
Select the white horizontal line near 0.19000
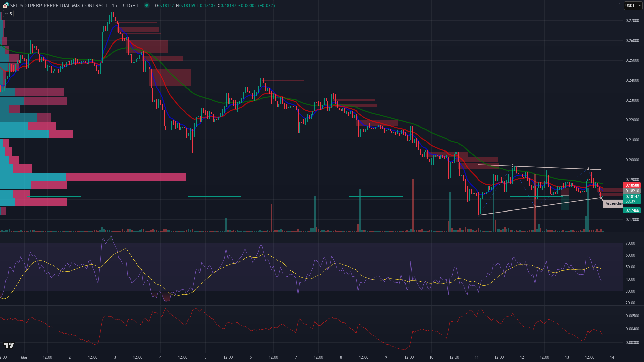(335, 177)
